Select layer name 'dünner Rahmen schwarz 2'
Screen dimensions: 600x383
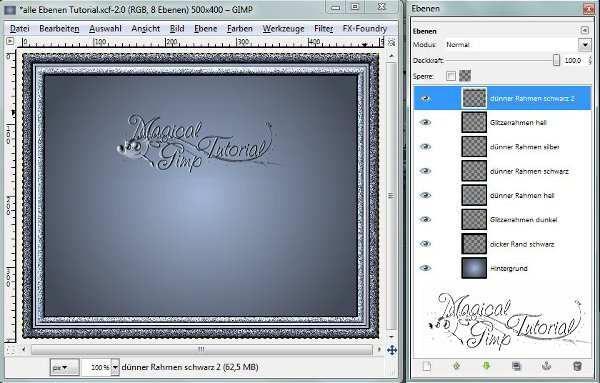[x=532, y=98]
